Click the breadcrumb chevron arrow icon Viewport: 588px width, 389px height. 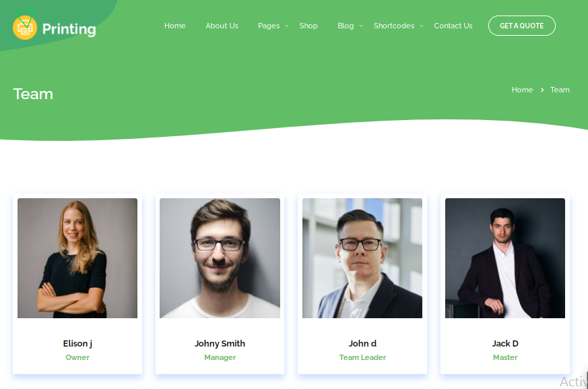[542, 90]
